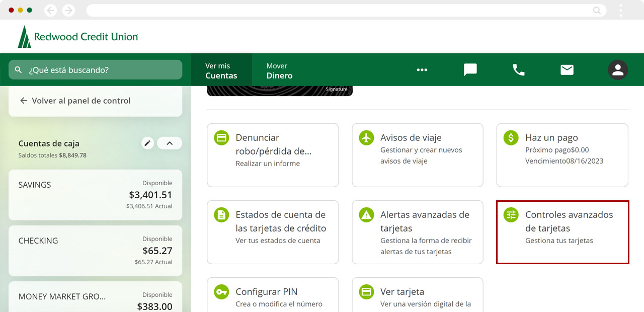
Task: Click the Configurar PIN key icon
Action: [221, 292]
